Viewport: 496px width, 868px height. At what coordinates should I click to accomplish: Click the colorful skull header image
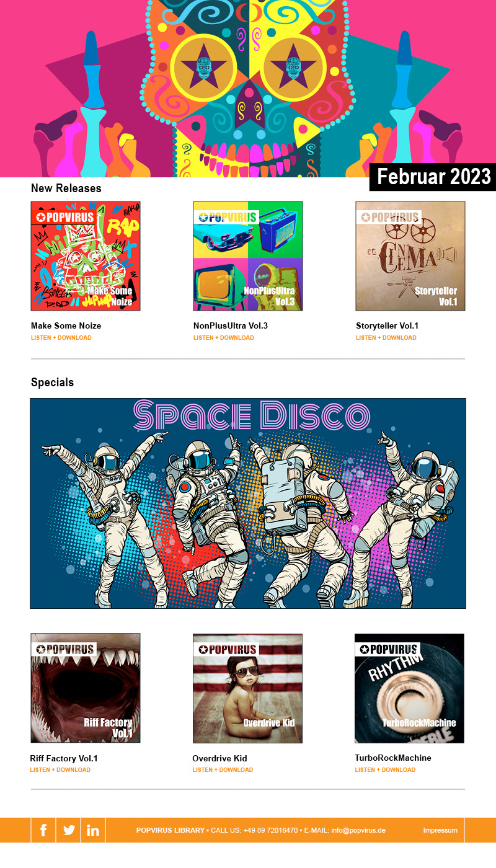pyautogui.click(x=248, y=89)
